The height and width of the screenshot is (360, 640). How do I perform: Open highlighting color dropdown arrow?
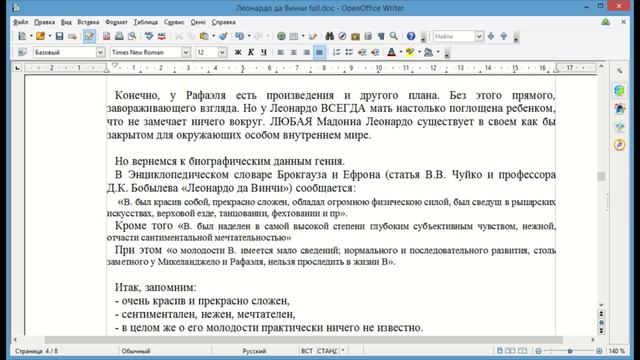(x=419, y=52)
